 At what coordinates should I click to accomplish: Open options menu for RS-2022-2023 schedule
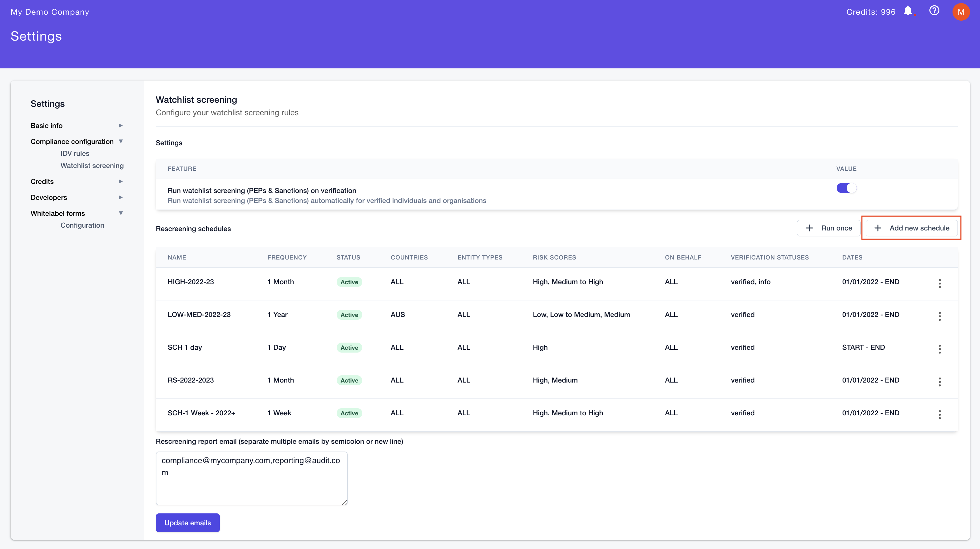(939, 381)
